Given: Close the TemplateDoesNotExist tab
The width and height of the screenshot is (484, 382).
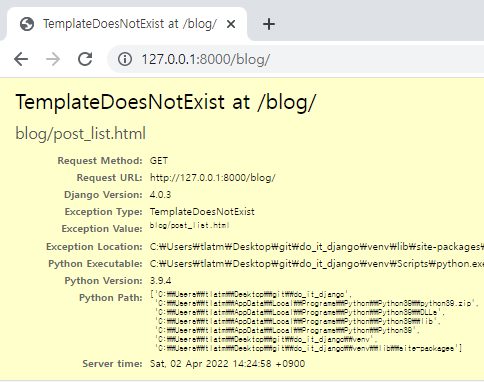Looking at the screenshot, I should click(x=231, y=24).
